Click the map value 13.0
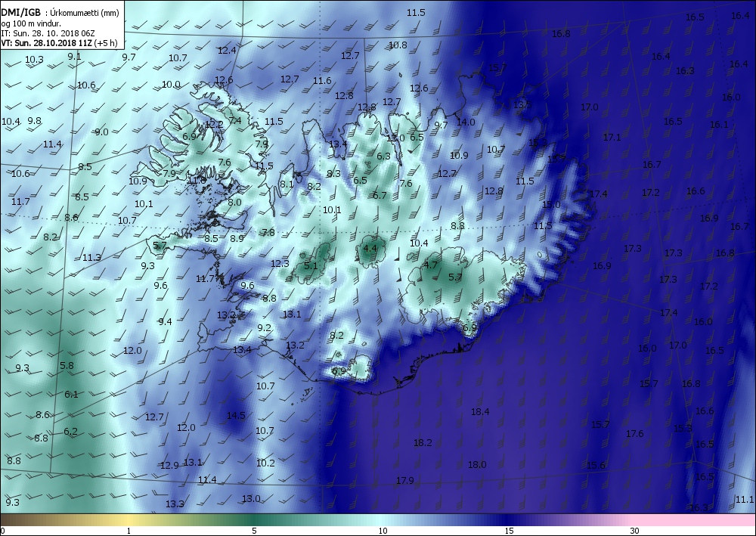 pyautogui.click(x=251, y=498)
